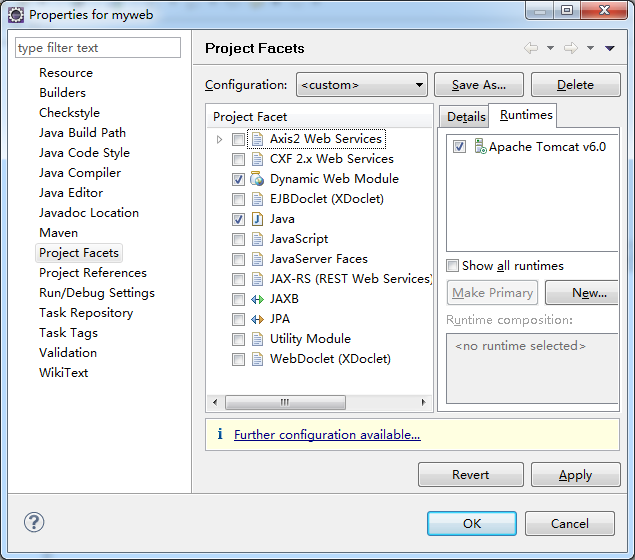Click the CXF 2.x Web Services facet icon

click(x=257, y=159)
